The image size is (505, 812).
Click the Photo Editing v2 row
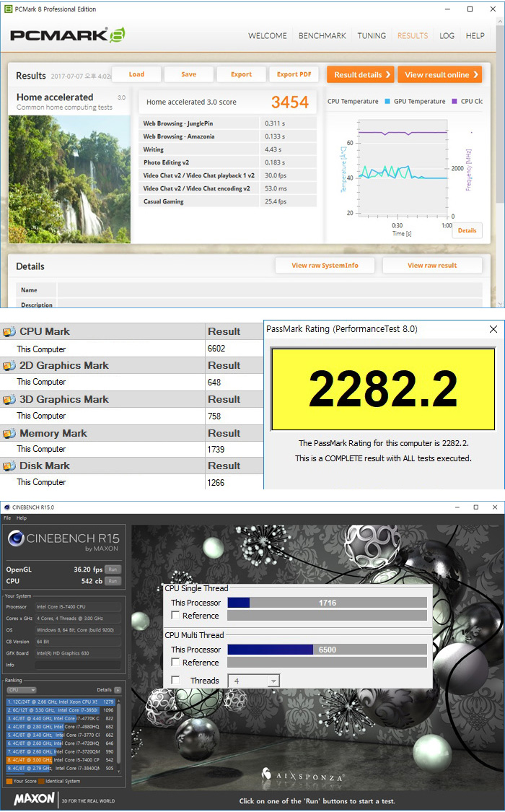228,162
